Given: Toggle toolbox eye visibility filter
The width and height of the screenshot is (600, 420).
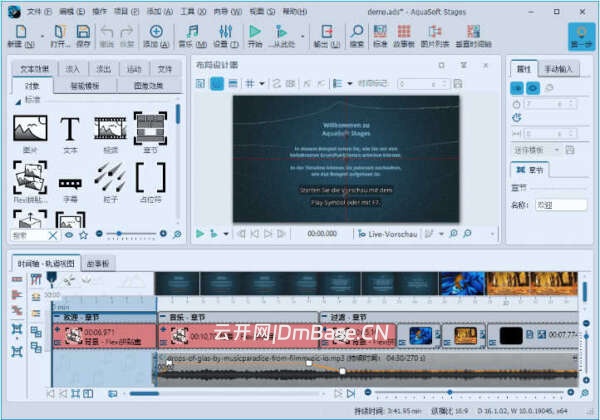Looking at the screenshot, I should click(x=69, y=234).
